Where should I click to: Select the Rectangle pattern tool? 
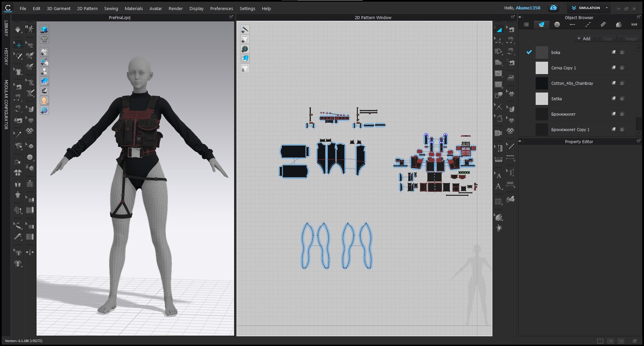[498, 63]
